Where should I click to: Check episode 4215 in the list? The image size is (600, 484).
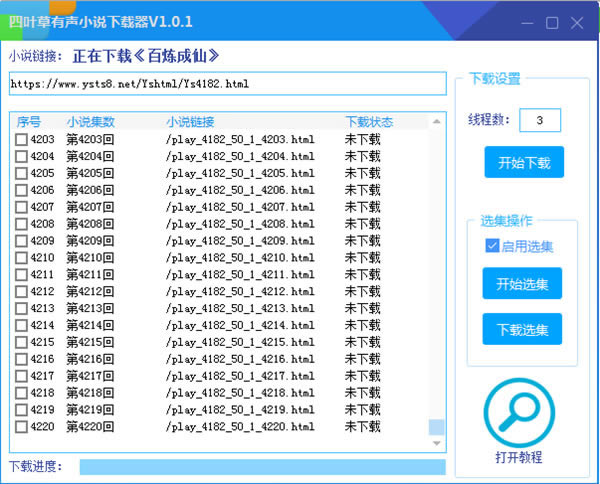click(22, 342)
